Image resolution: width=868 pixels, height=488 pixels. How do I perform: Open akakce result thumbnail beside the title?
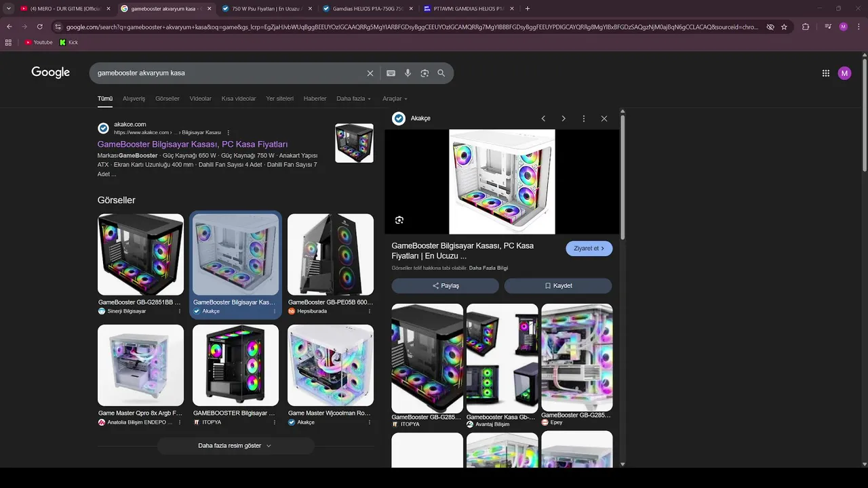tap(354, 143)
